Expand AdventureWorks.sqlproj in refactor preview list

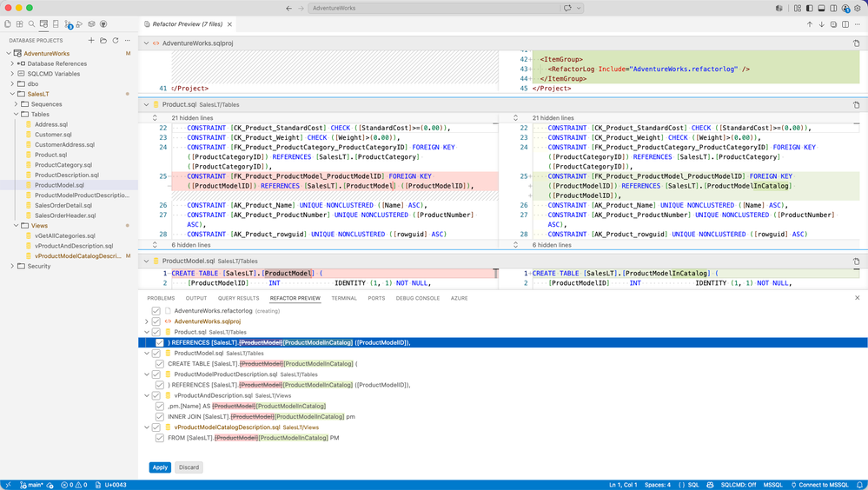tap(147, 321)
